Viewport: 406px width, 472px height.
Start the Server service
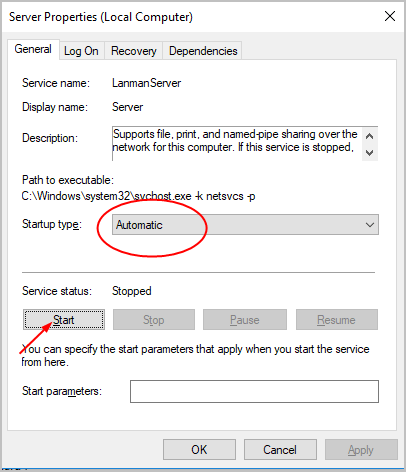pyautogui.click(x=64, y=320)
